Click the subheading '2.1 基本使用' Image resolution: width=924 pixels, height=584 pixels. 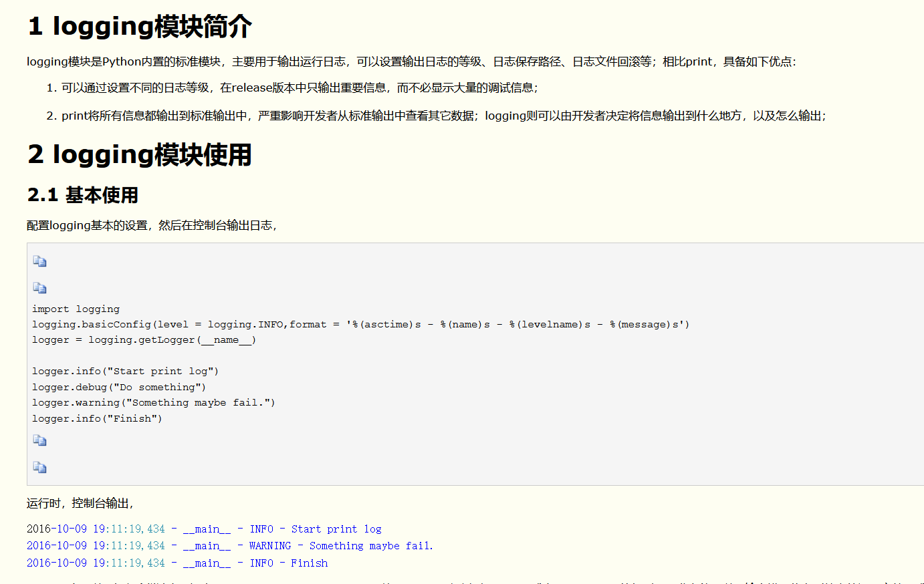83,195
